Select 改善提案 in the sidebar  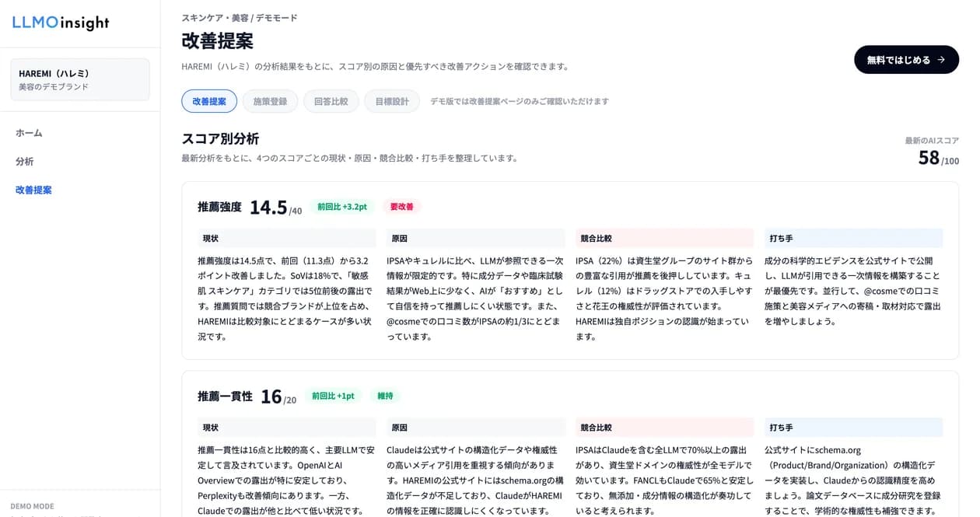click(x=34, y=190)
